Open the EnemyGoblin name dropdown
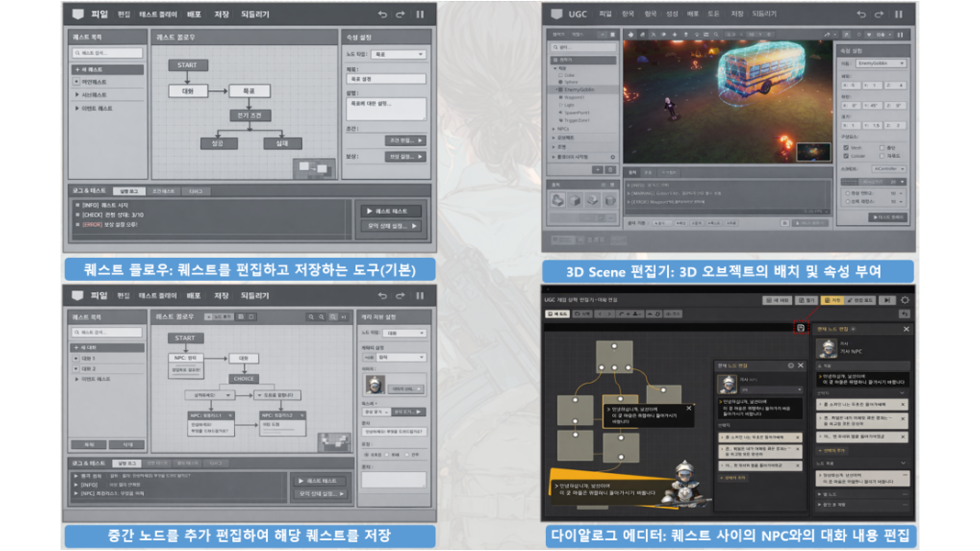The width and height of the screenshot is (980, 551). point(881,63)
